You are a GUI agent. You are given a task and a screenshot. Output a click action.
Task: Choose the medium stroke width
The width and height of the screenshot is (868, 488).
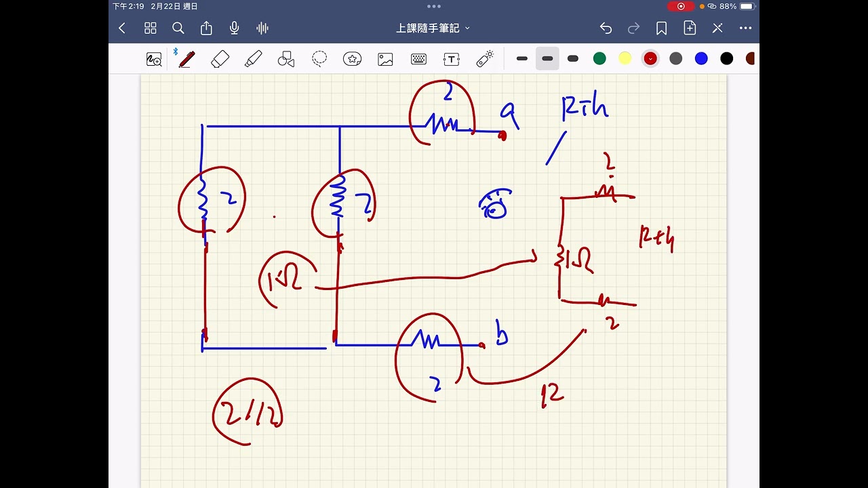coord(547,59)
